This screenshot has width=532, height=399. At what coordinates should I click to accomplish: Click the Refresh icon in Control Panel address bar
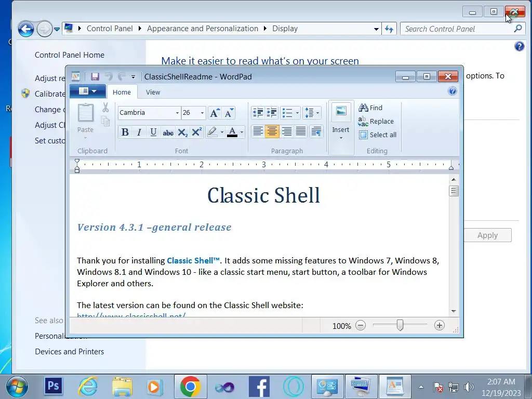click(389, 29)
